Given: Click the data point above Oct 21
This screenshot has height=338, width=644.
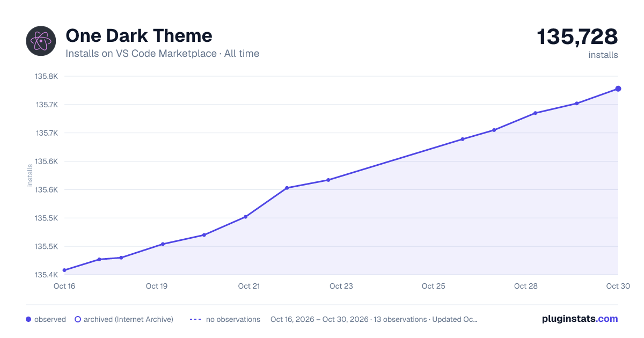Looking at the screenshot, I should 245,217.
